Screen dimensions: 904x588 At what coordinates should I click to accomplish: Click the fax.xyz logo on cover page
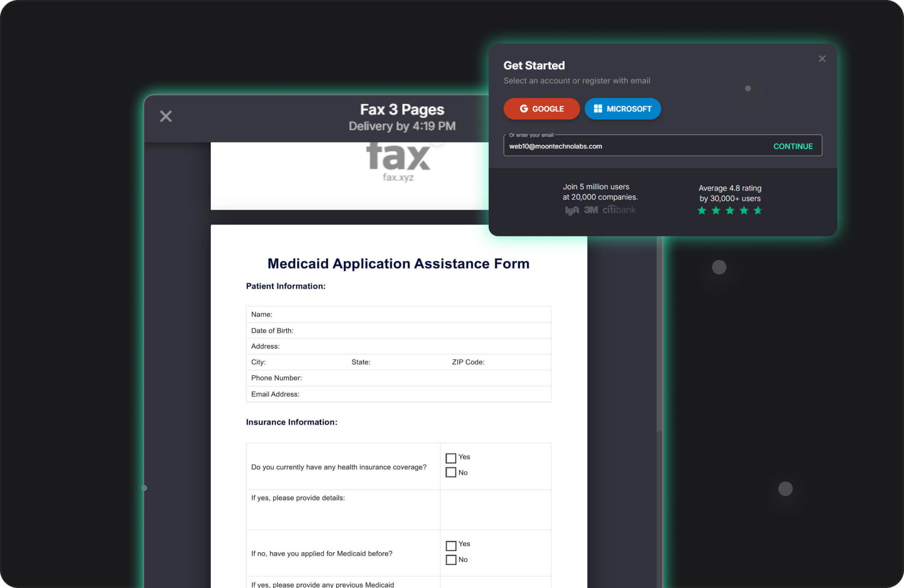click(x=398, y=162)
